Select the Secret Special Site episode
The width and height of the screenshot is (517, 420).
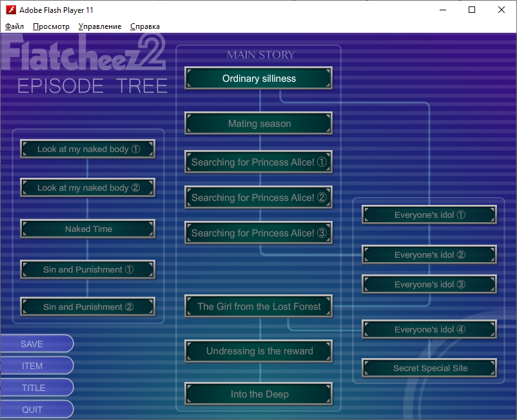point(429,368)
